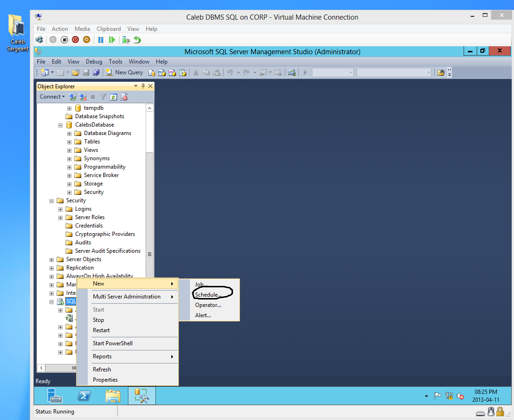Choose Alert... from the New submenu
Screen dimensions: 514x420
[203, 315]
